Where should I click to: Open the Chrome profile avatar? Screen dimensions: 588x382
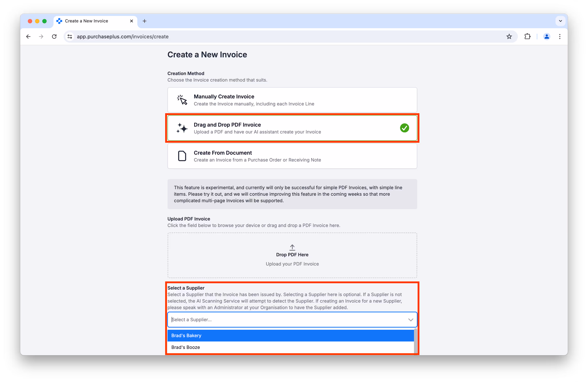[x=546, y=37]
